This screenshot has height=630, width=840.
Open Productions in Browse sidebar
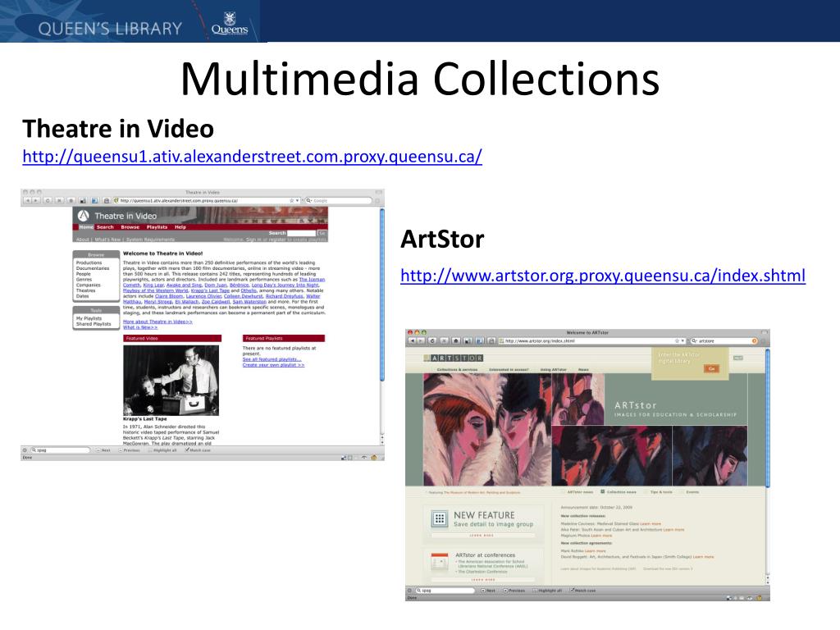[x=89, y=262]
